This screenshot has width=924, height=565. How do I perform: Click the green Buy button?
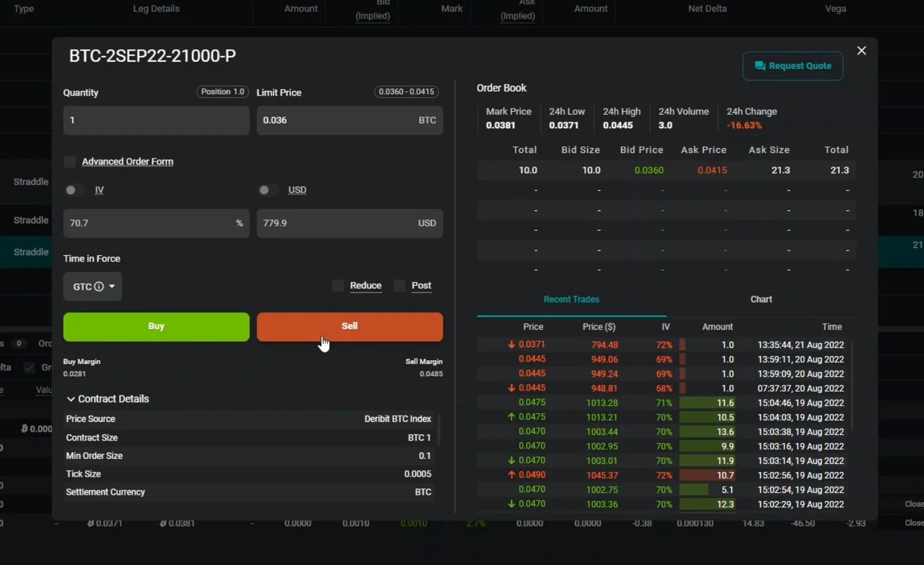tap(157, 326)
